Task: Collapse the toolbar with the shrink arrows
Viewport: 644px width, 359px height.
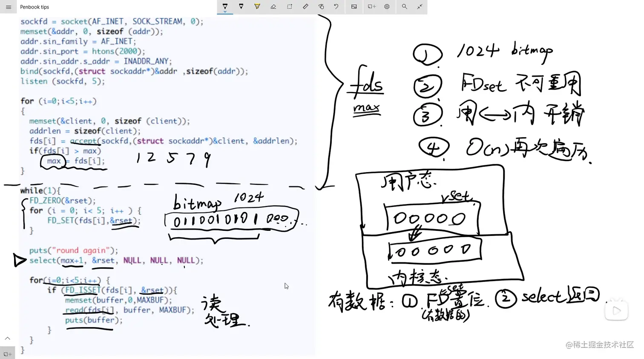Action: coord(420,6)
